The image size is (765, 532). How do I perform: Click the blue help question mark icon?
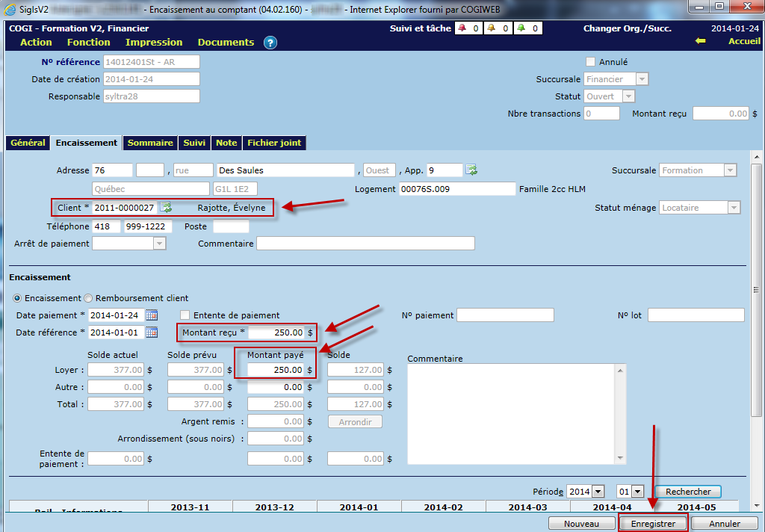pyautogui.click(x=270, y=43)
